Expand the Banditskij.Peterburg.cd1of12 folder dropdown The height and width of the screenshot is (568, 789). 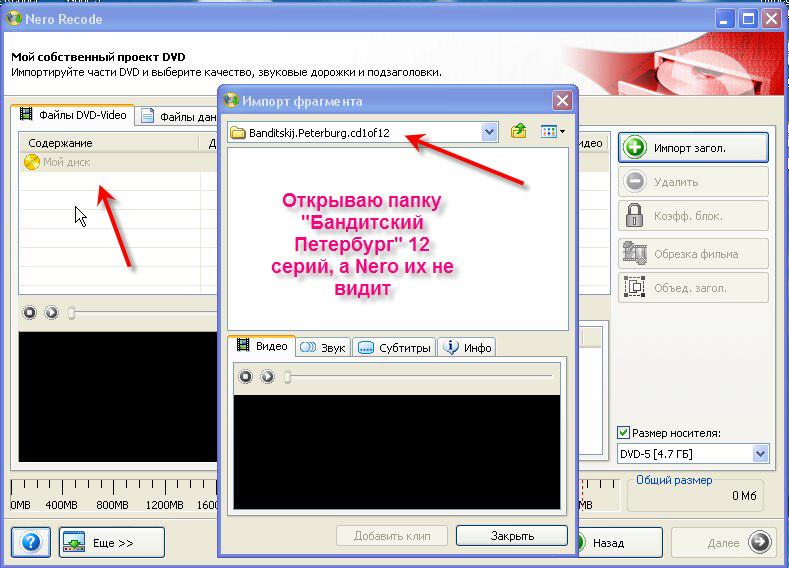489,132
